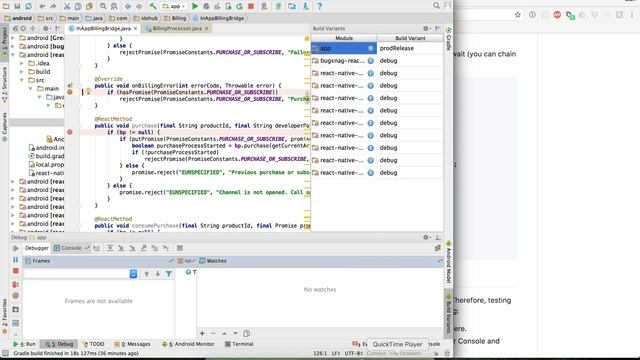Viewport: 640px width, 360px height.
Task: Open prodRelease build variant dropdown for app
Action: (x=410, y=48)
